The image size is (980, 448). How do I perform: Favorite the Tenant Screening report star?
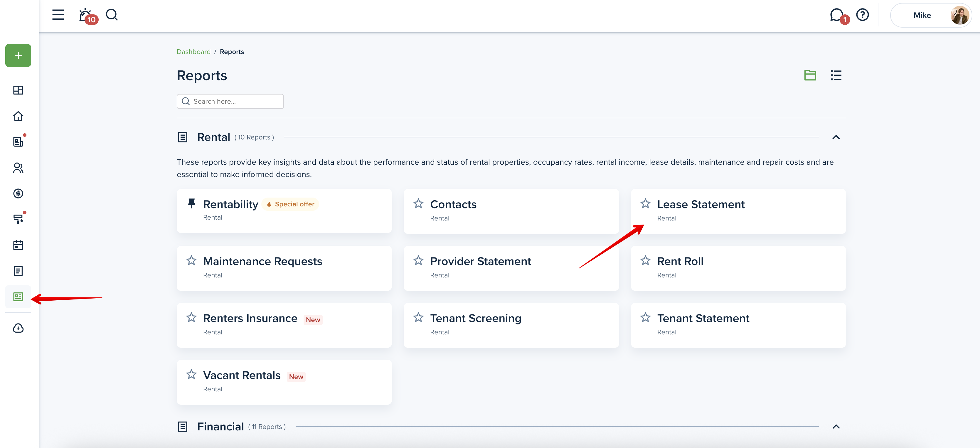[x=418, y=318]
